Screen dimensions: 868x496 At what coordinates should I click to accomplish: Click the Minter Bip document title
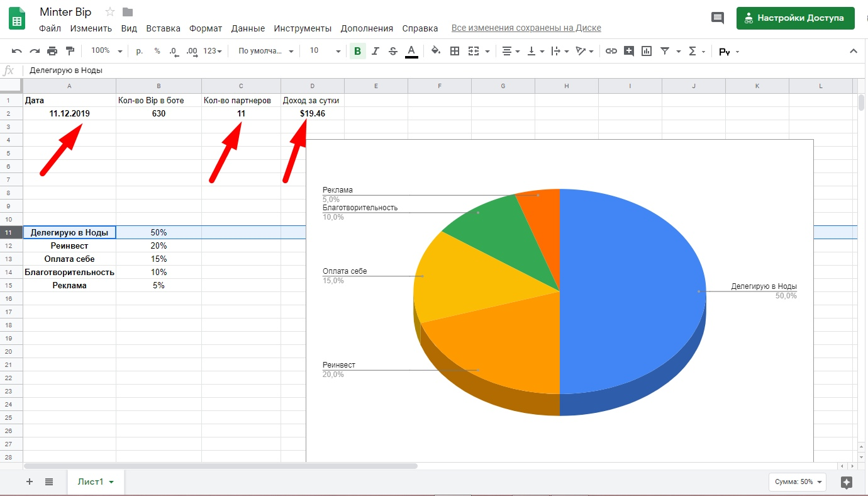(65, 12)
